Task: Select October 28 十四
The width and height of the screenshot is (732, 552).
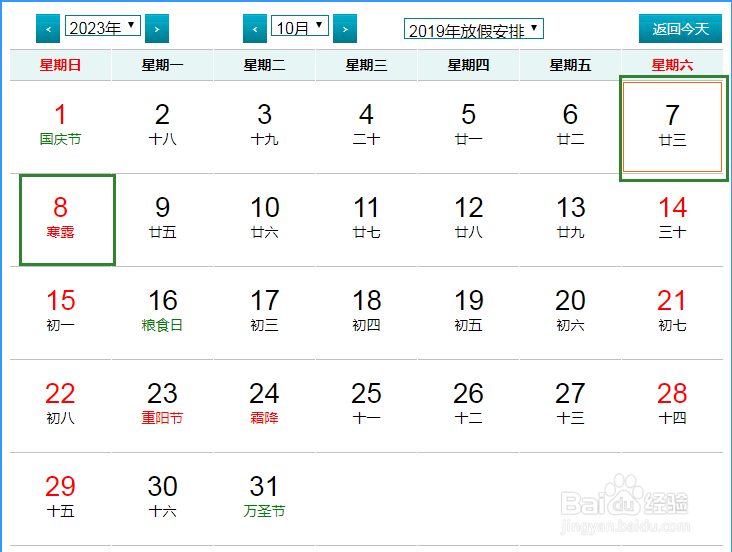Action: (672, 405)
